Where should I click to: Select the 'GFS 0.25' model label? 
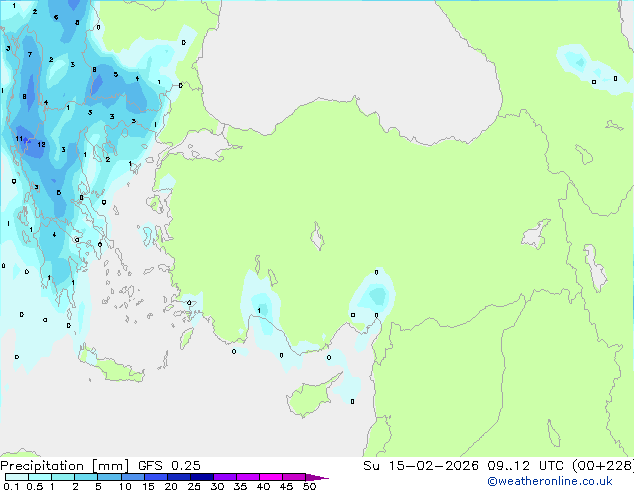[169, 466]
